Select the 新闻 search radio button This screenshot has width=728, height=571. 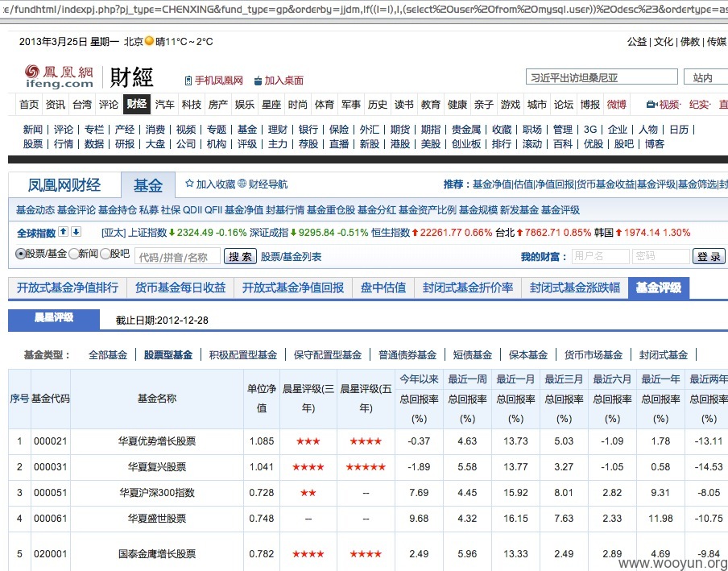pyautogui.click(x=73, y=254)
